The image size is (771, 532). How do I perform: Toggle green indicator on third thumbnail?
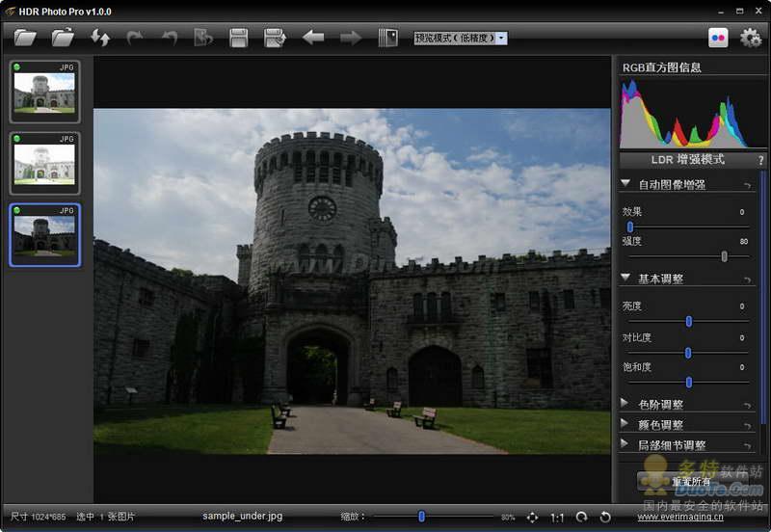point(17,210)
